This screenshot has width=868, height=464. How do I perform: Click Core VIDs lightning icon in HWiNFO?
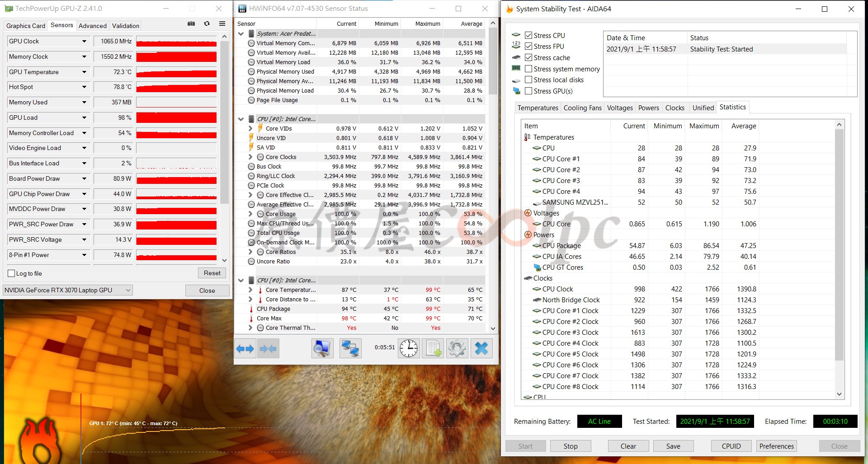pyautogui.click(x=260, y=128)
